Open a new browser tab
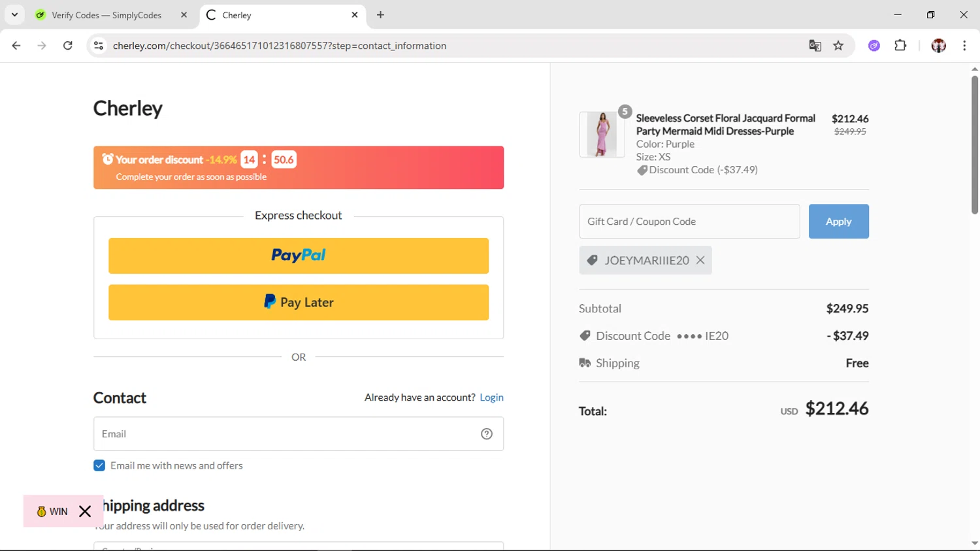Viewport: 980px width, 551px height. click(x=380, y=15)
